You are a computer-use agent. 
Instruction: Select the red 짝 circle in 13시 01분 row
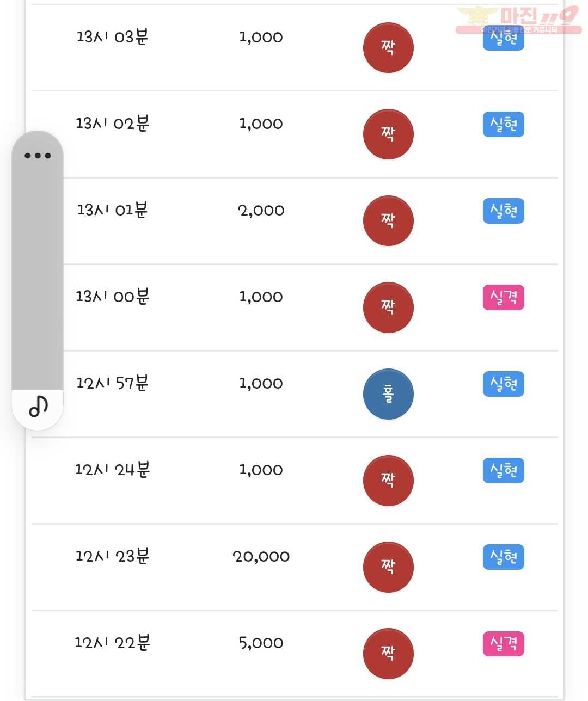[388, 221]
